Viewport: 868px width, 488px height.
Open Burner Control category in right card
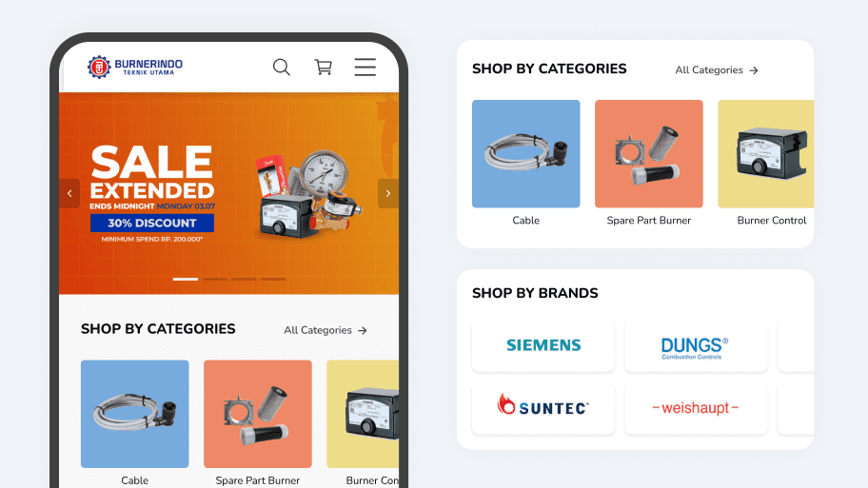click(x=766, y=163)
